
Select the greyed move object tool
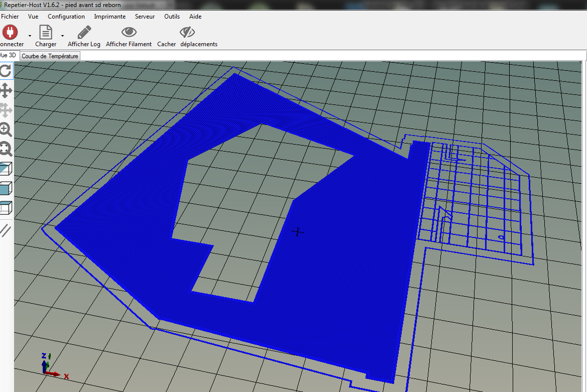(6, 110)
